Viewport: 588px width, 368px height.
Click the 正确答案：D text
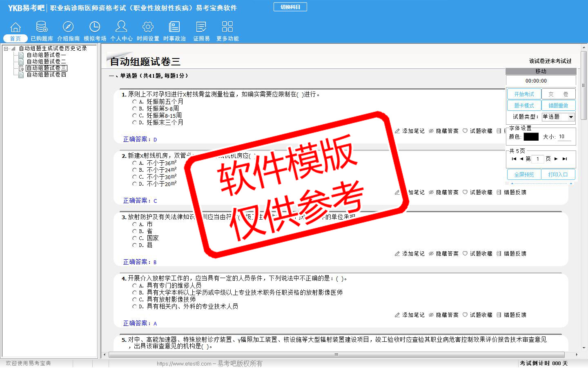click(140, 139)
